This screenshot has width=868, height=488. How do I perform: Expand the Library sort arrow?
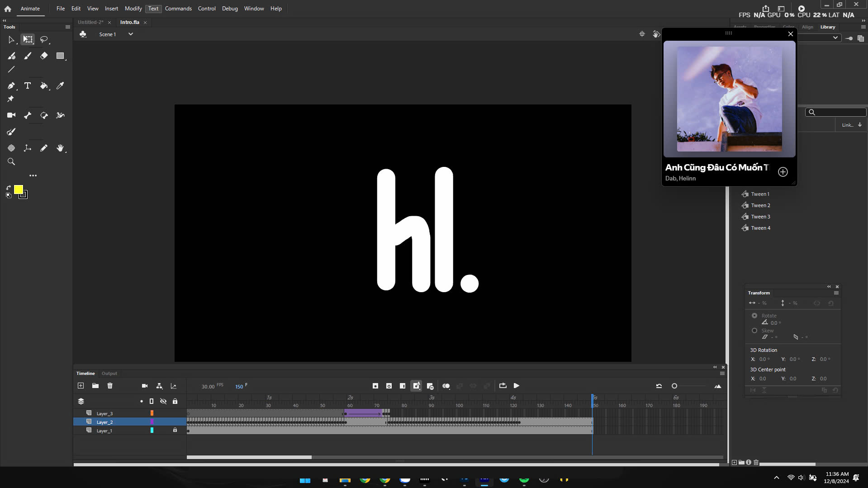860,125
